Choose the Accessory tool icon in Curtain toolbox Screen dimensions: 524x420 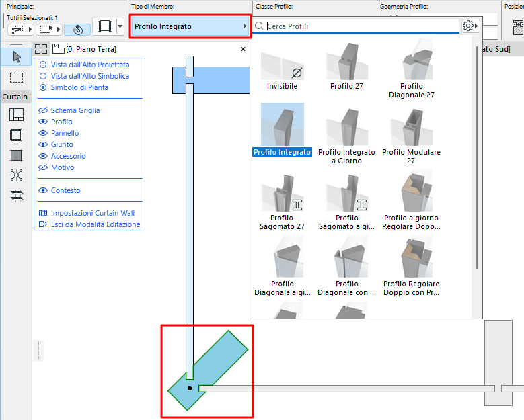tap(16, 196)
